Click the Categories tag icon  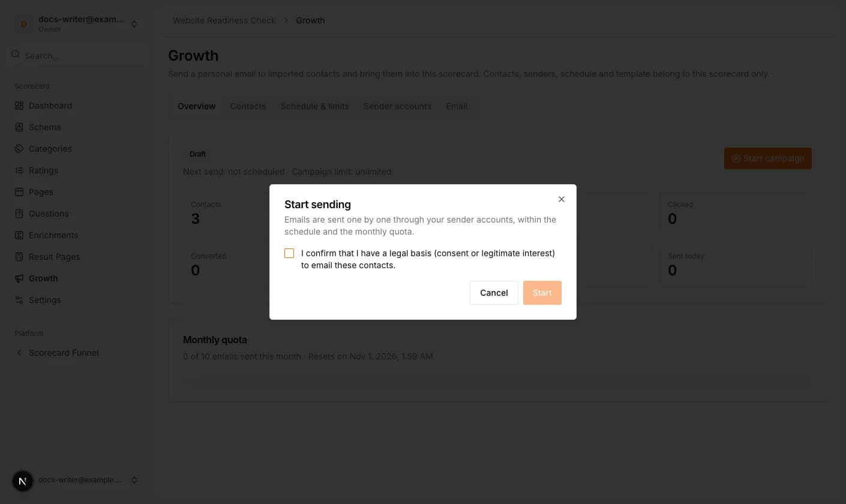tap(19, 149)
